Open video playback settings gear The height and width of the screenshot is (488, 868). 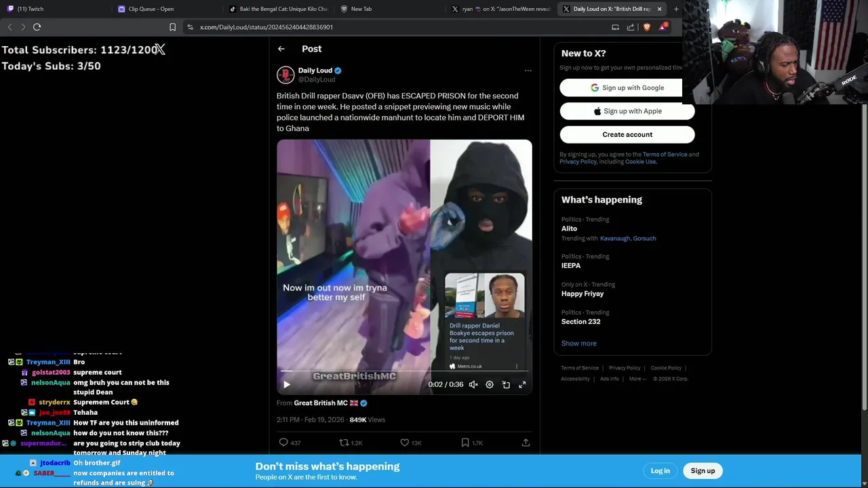[490, 384]
